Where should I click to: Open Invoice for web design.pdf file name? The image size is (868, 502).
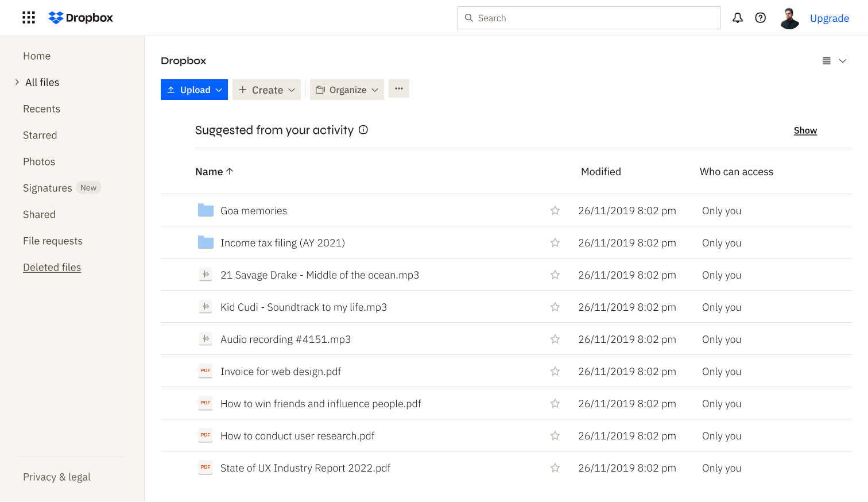coord(281,371)
